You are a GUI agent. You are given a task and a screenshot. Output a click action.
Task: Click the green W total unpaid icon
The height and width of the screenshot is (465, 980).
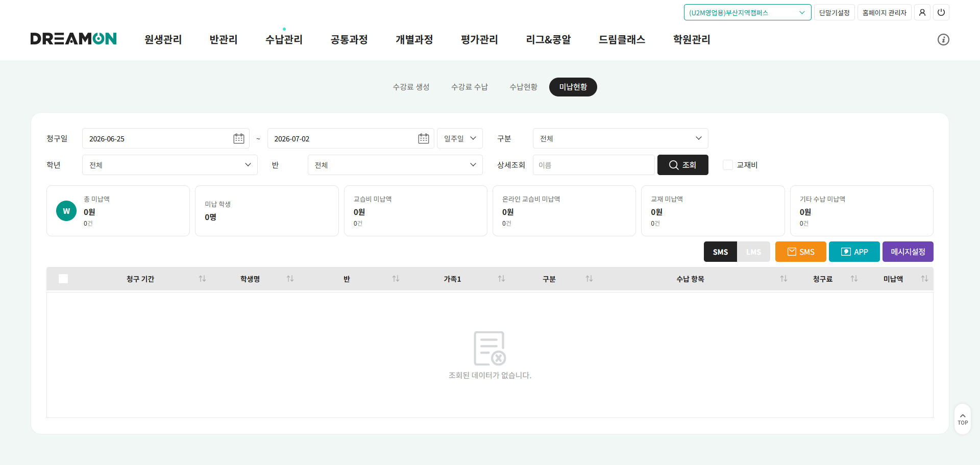66,211
